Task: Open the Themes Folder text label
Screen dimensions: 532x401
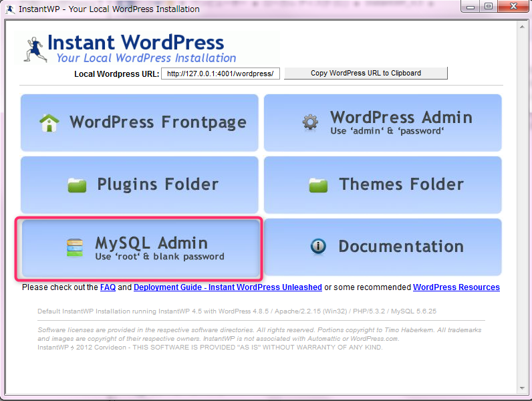Action: [401, 184]
